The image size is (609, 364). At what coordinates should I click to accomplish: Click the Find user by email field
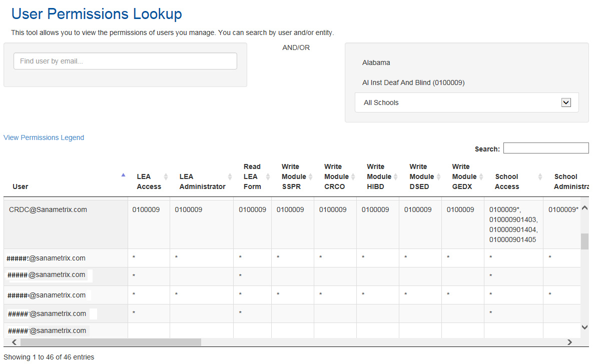(125, 61)
